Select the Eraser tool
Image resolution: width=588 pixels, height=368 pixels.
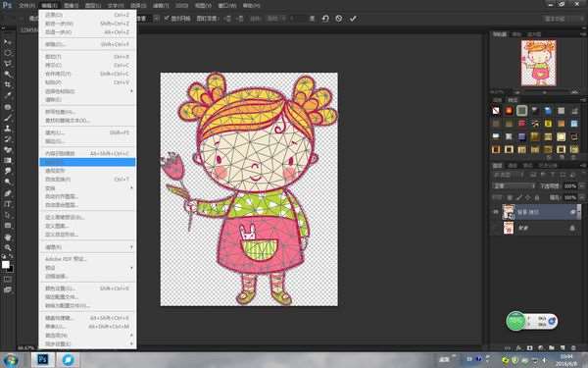(8, 150)
